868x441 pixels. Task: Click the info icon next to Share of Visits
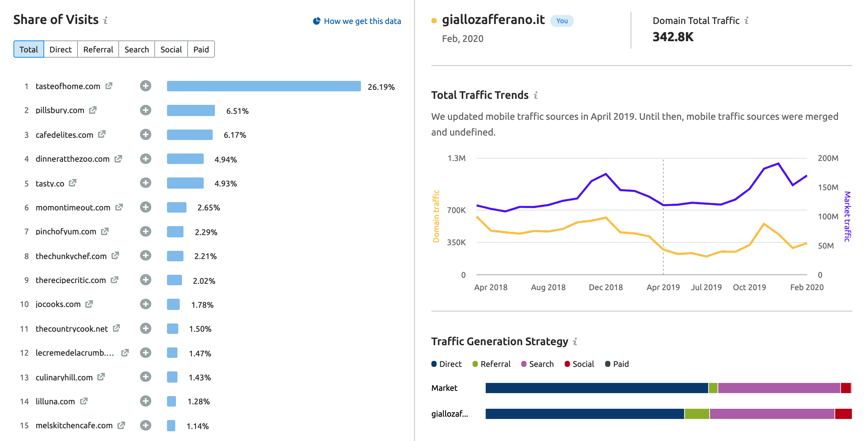106,20
